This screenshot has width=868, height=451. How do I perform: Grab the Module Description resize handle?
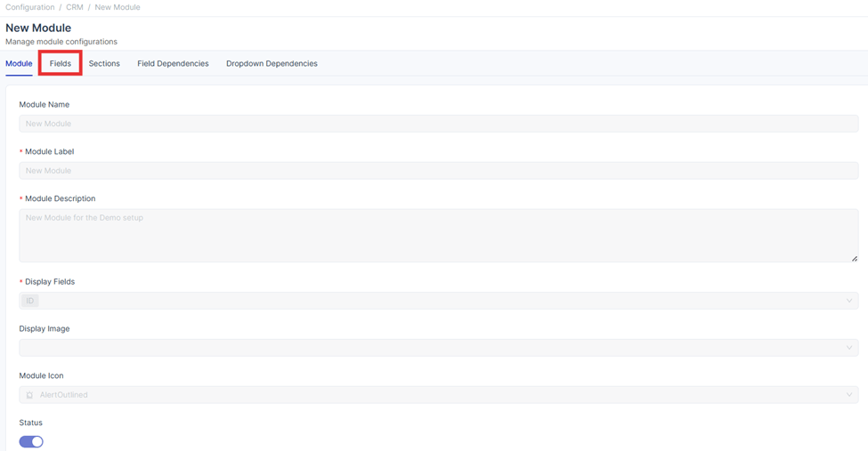coord(854,258)
